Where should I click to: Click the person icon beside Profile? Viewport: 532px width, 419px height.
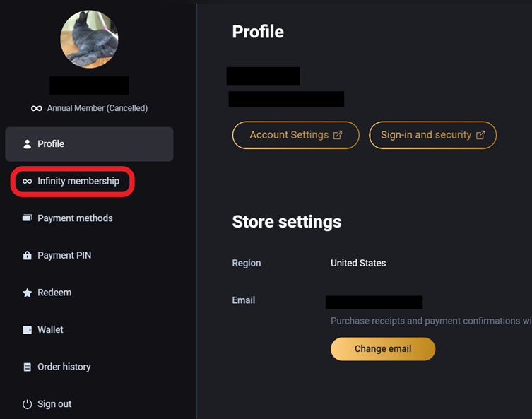pyautogui.click(x=28, y=144)
